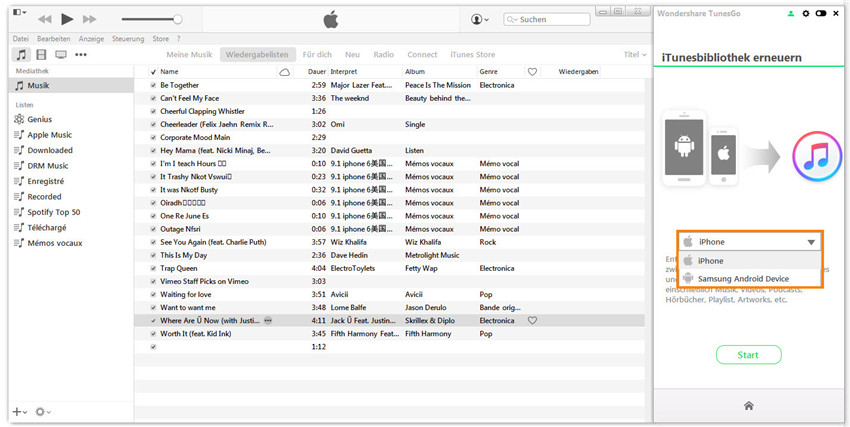Click heart on Where Are Ü Now row
The image size is (850, 427).
[532, 321]
